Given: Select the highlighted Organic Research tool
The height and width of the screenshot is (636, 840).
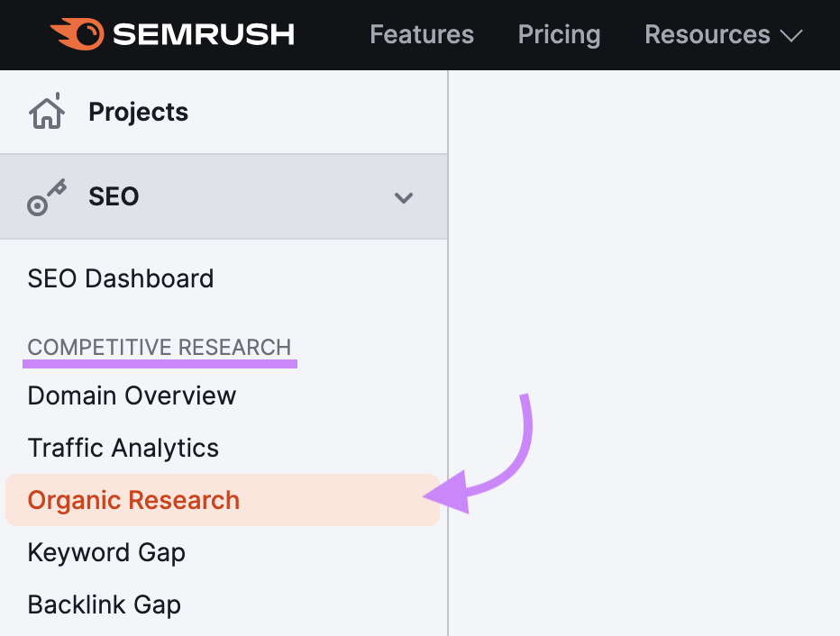Looking at the screenshot, I should [x=132, y=500].
